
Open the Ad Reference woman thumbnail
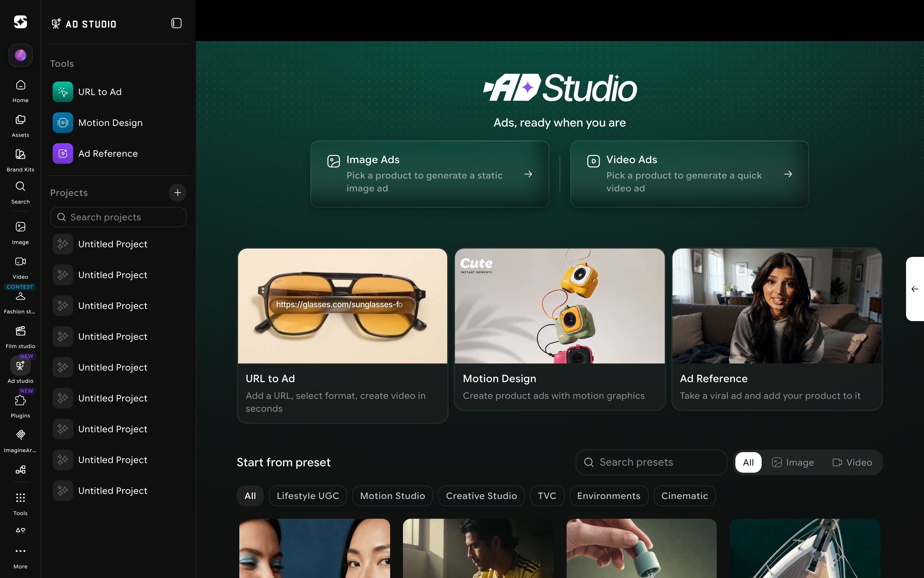tap(777, 306)
